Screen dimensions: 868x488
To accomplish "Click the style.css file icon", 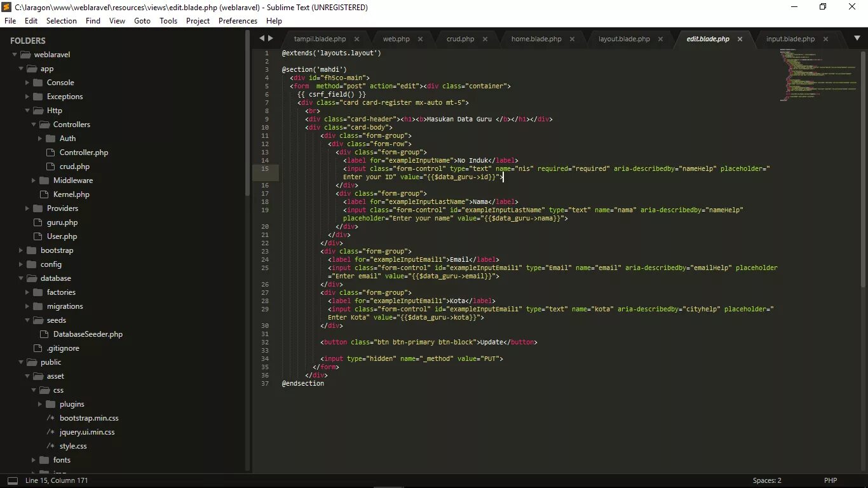I will point(51,446).
